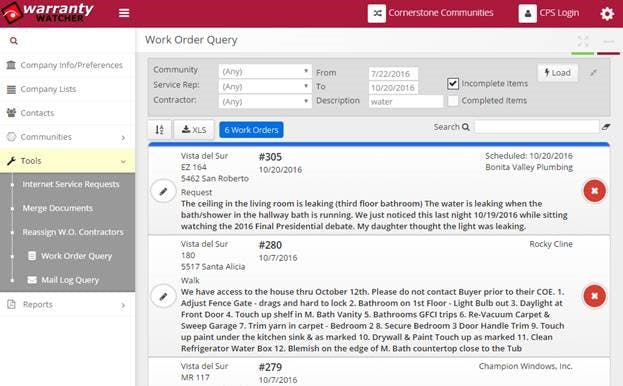Image resolution: width=623 pixels, height=386 pixels.
Task: Click Rocky Cline contractor text
Action: click(x=551, y=244)
